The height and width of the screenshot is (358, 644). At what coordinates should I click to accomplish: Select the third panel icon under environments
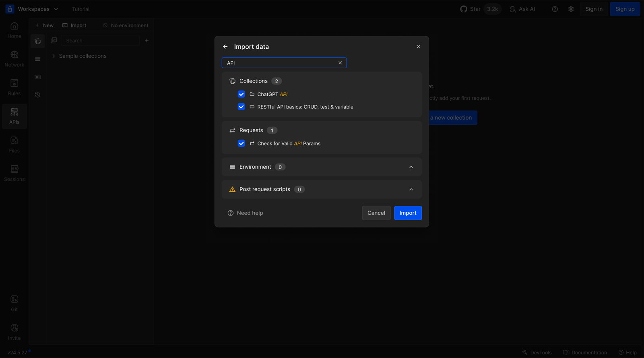pos(37,77)
